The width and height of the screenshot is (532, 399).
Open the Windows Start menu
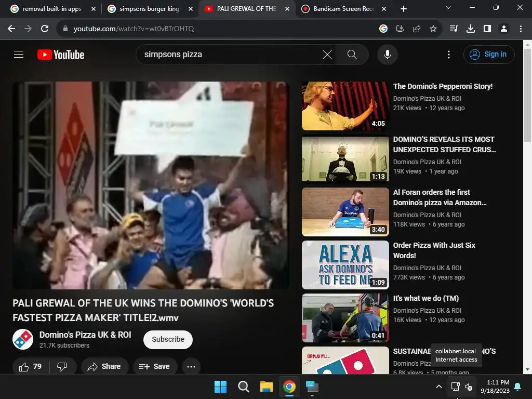click(220, 387)
